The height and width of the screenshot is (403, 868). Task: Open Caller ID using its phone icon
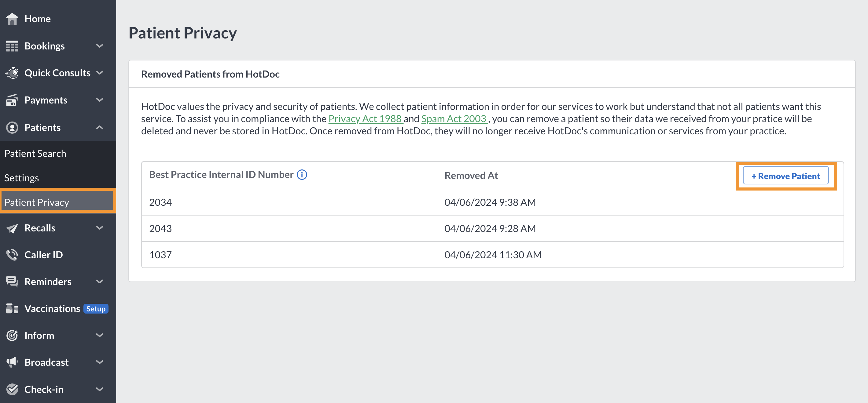pyautogui.click(x=12, y=255)
